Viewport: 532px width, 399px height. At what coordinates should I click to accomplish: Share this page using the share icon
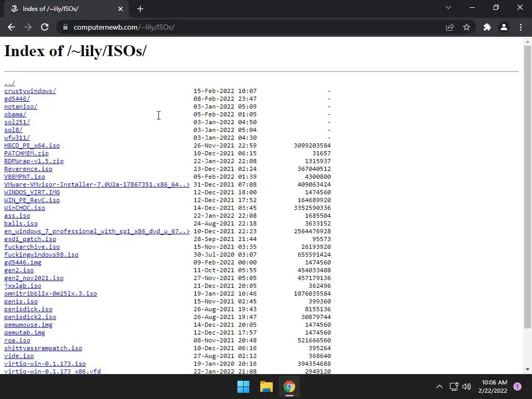click(450, 27)
